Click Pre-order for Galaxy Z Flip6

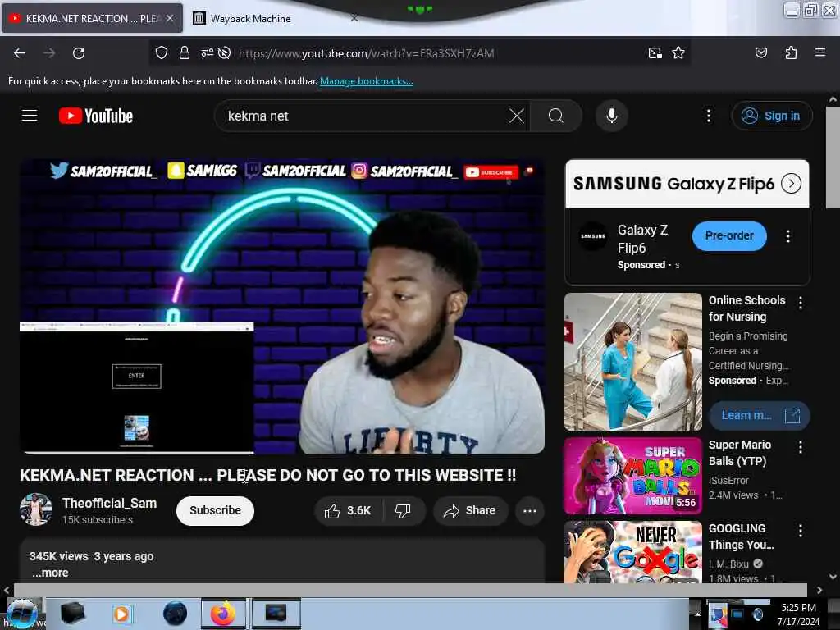729,235
